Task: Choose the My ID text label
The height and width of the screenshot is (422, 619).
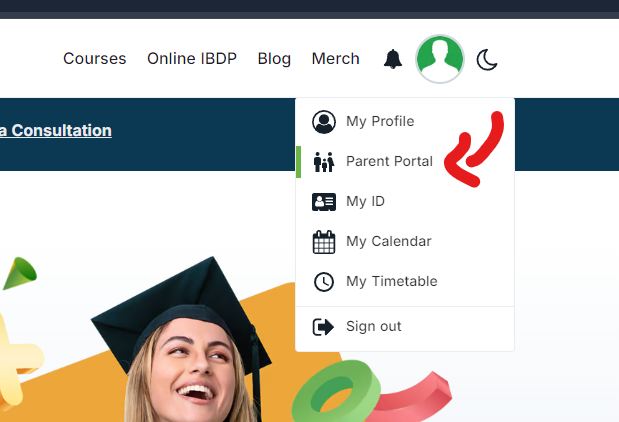Action: (365, 202)
